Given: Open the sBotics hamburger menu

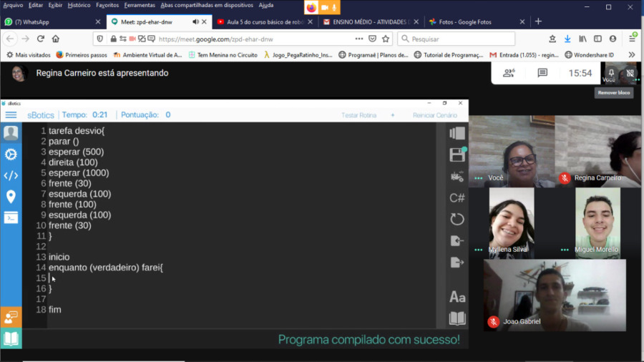Looking at the screenshot, I should [11, 114].
